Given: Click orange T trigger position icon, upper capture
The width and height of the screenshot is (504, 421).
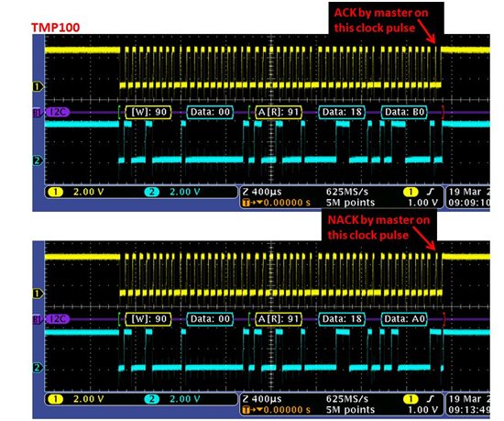Looking at the screenshot, I should coord(247,203).
